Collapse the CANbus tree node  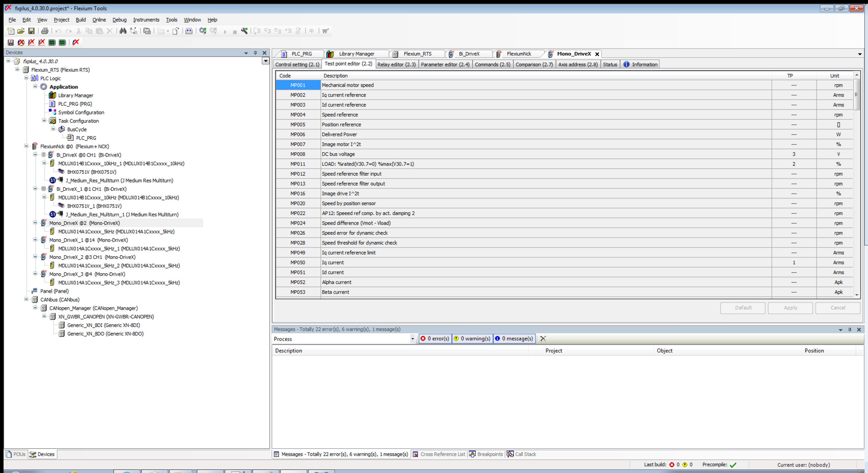pyautogui.click(x=26, y=300)
